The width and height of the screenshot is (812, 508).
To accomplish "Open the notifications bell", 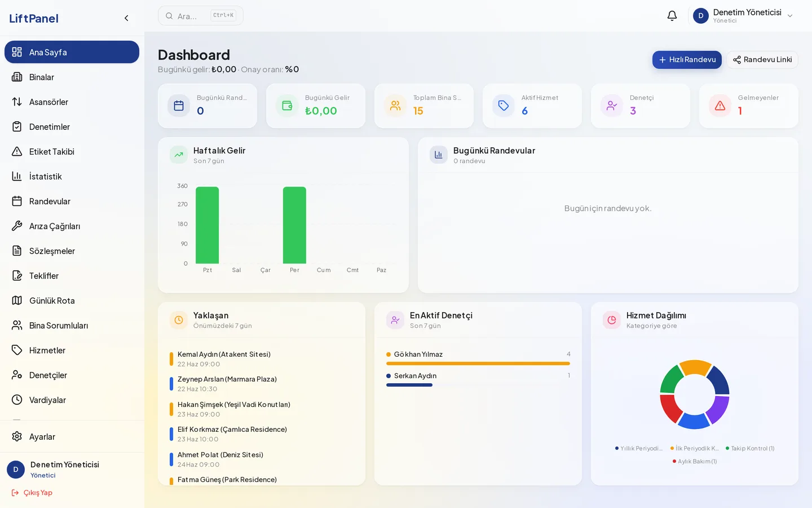I will [x=672, y=16].
